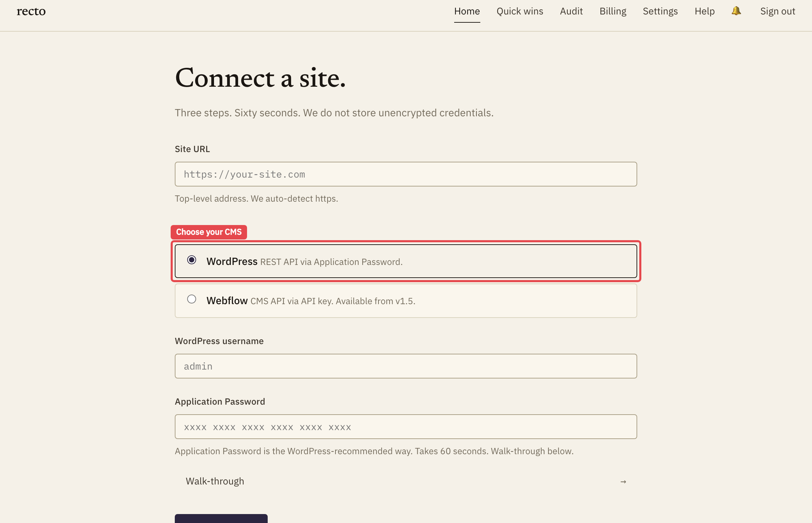The image size is (812, 523).
Task: Open Settings from the top nav
Action: [x=660, y=11]
